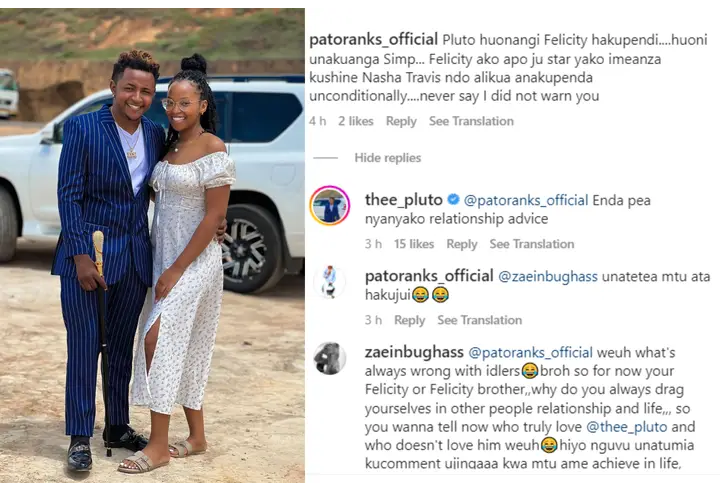Open the zaeinbughass username link
Image resolution: width=720 pixels, height=483 pixels.
tap(409, 352)
